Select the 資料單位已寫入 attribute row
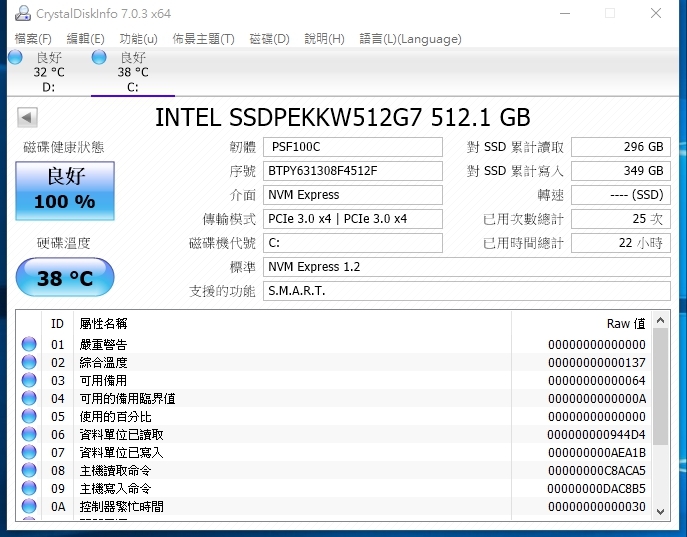 (x=334, y=452)
